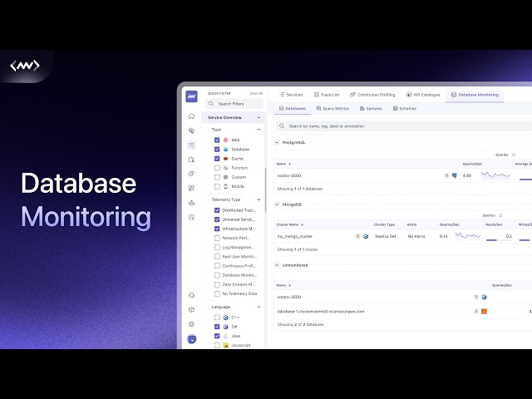
Task: Click the Middleware logo in the sidebar
Action: (192, 96)
